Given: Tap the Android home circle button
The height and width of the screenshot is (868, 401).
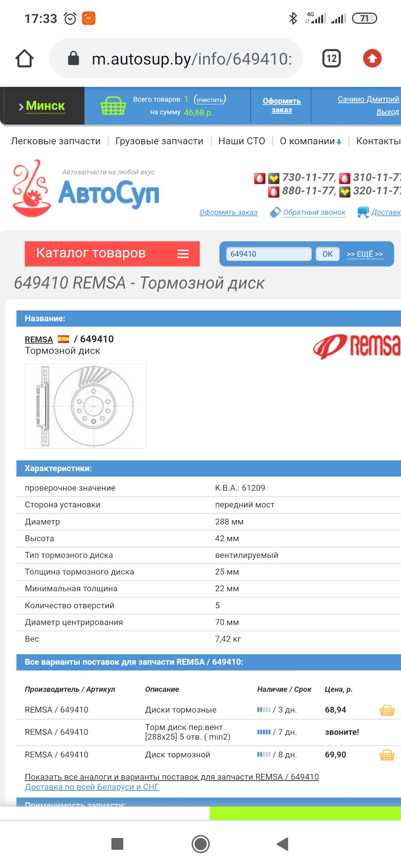Looking at the screenshot, I should click(x=201, y=844).
